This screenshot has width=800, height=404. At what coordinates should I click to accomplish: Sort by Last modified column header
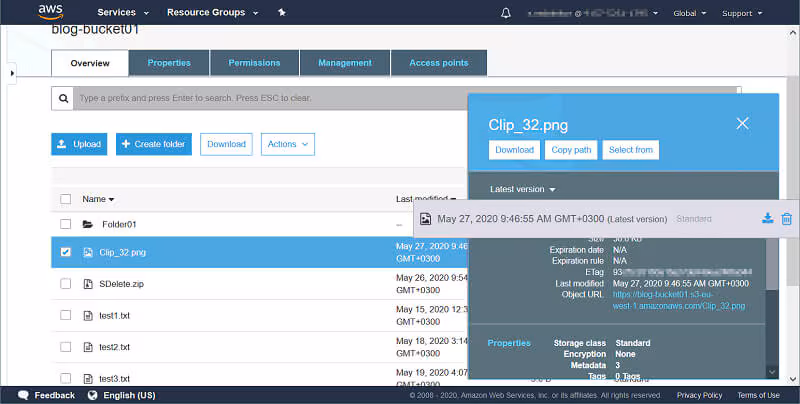pyautogui.click(x=426, y=198)
